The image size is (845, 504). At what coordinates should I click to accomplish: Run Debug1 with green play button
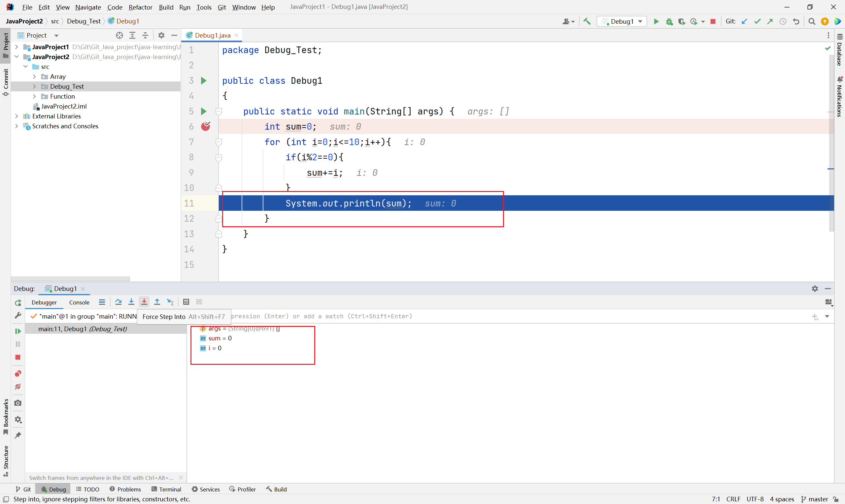(657, 21)
